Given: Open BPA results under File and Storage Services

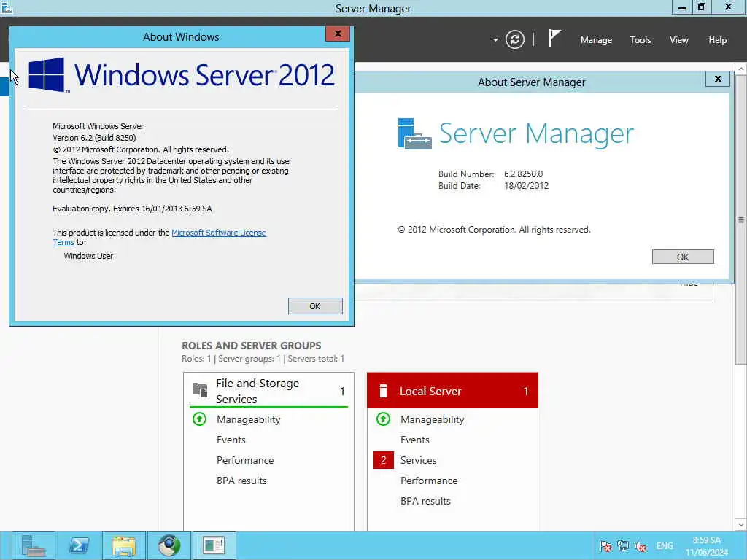Looking at the screenshot, I should [241, 481].
